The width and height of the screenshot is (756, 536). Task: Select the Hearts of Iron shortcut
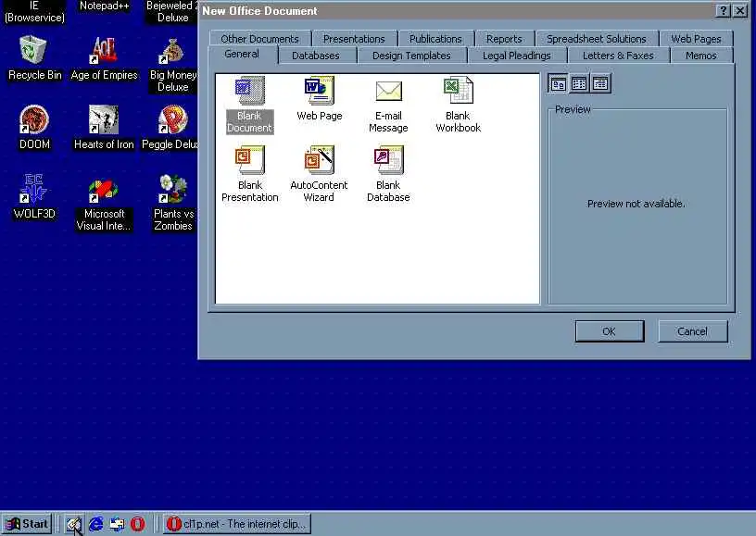point(104,128)
